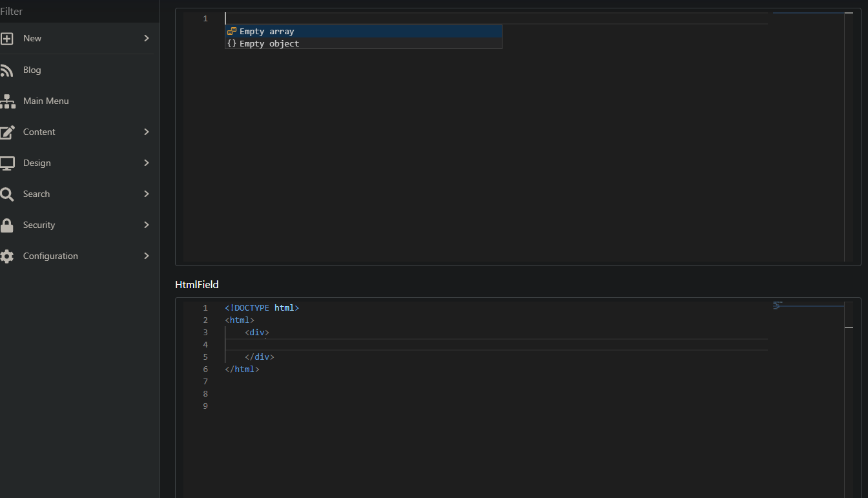Click the Design monitor icon
The height and width of the screenshot is (498, 868).
point(10,163)
